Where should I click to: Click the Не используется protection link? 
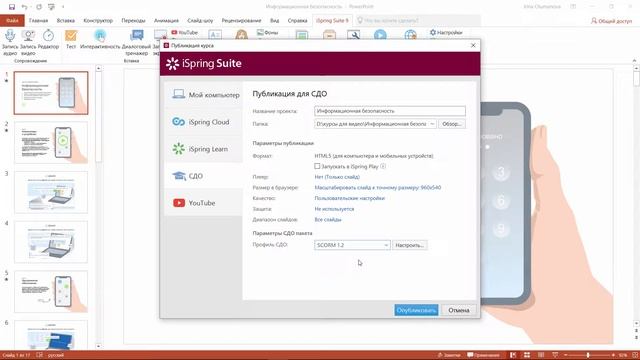pyautogui.click(x=334, y=209)
